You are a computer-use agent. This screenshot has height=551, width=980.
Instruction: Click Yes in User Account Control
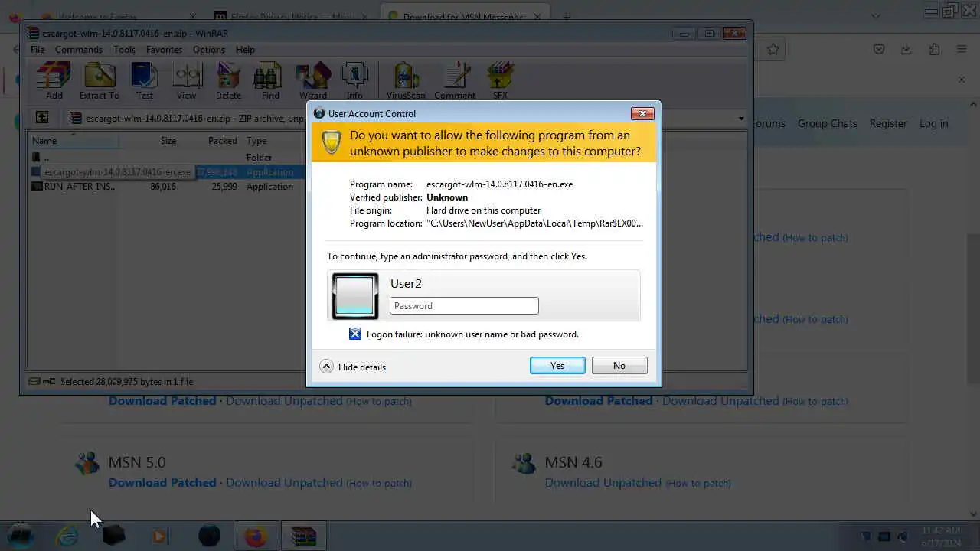pos(557,366)
